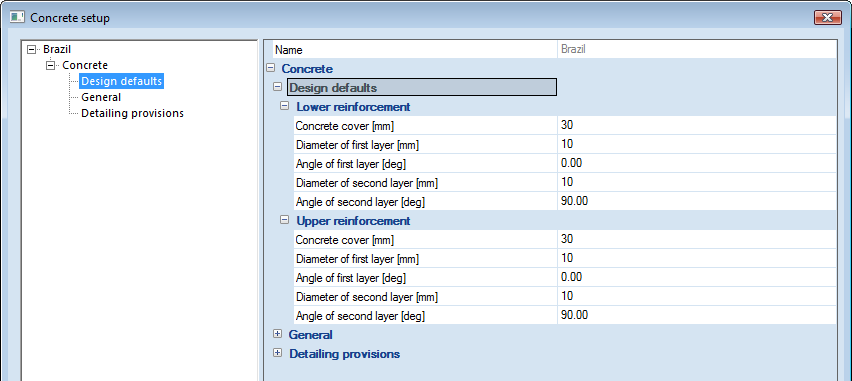Edit Lower reinforcement first layer angle value
The image size is (852, 381).
(x=697, y=164)
